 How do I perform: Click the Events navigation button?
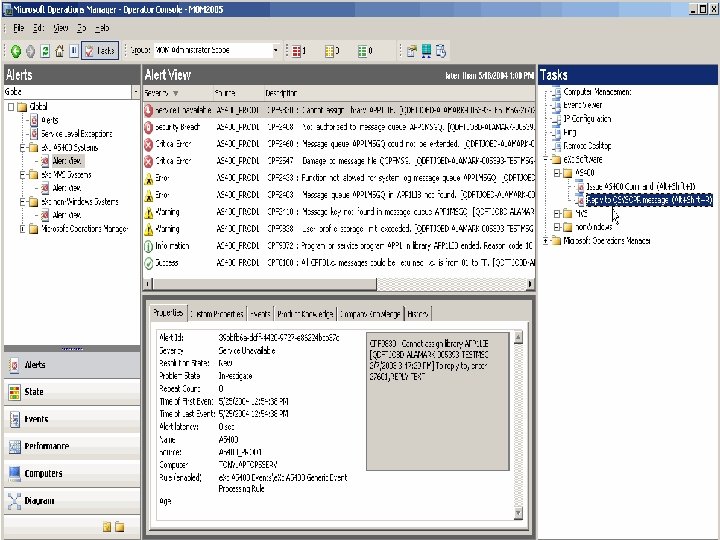pyautogui.click(x=72, y=419)
